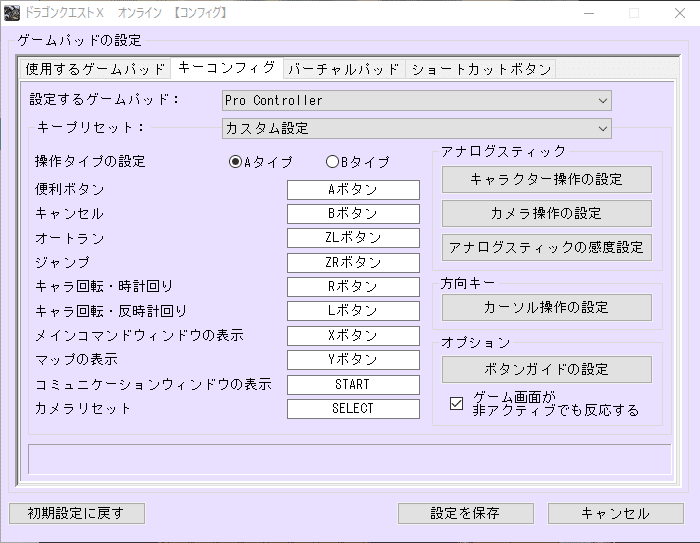This screenshot has height=543, width=700.
Task: Click the キャンセル assignment field (Bボタン)
Action: [x=353, y=214]
